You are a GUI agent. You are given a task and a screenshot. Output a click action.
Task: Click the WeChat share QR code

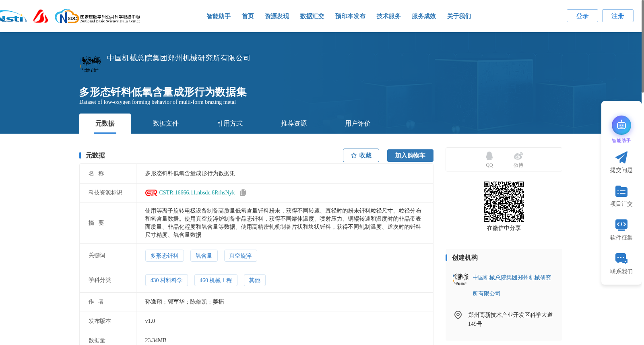[504, 202]
